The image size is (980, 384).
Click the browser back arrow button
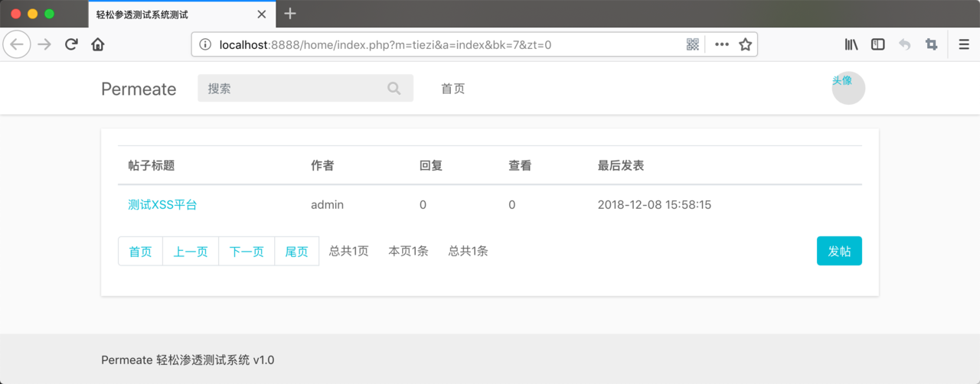18,44
